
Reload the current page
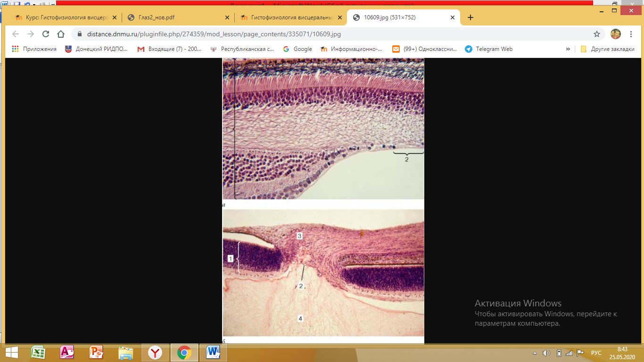pos(46,34)
